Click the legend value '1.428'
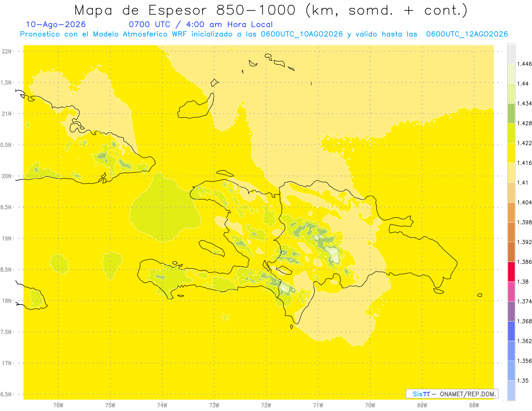 pos(524,123)
